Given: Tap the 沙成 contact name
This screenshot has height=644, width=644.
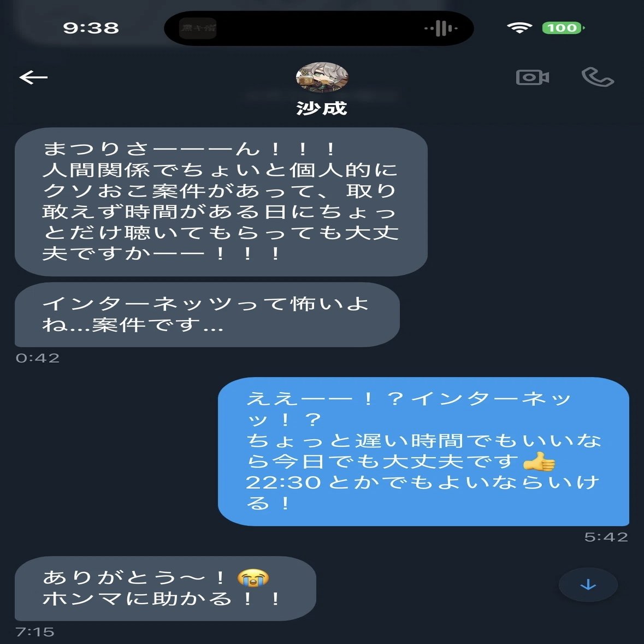Looking at the screenshot, I should coord(322,109).
